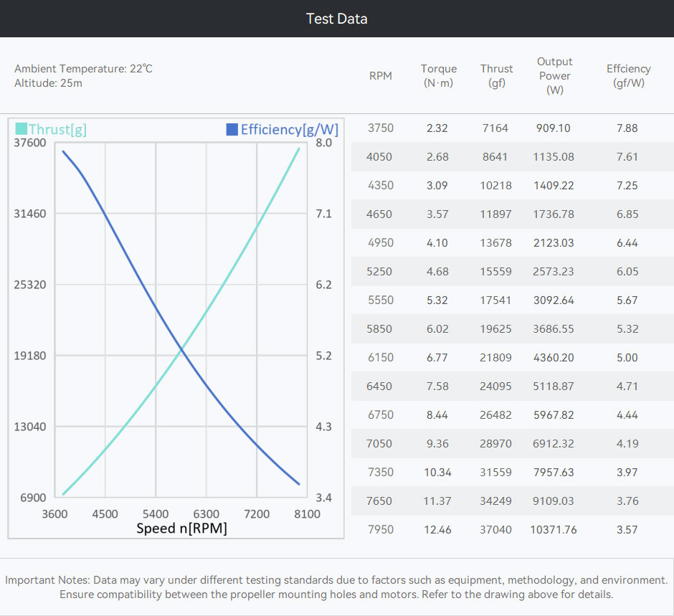Click the "Thrust[g]" legend label
The width and height of the screenshot is (674, 616).
57,129
